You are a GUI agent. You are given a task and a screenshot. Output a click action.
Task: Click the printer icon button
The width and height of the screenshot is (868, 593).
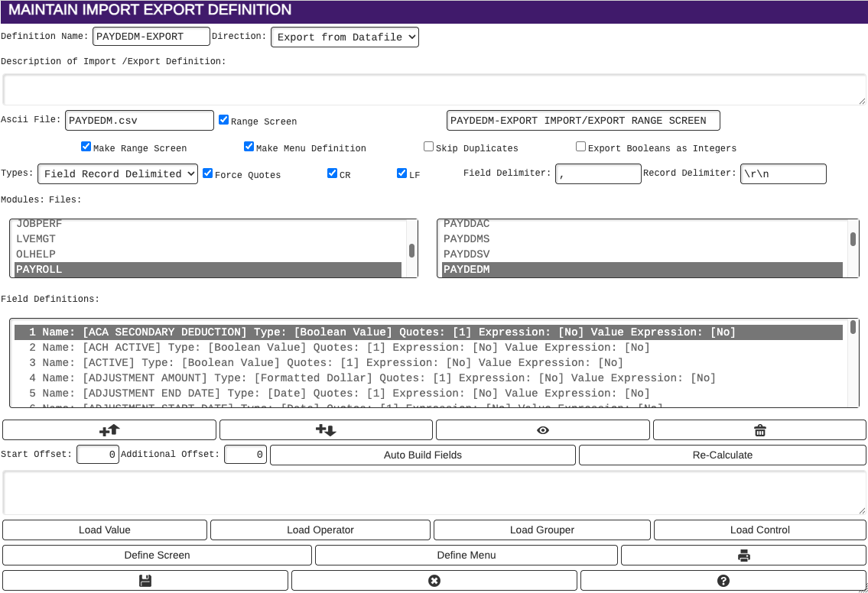click(x=743, y=556)
